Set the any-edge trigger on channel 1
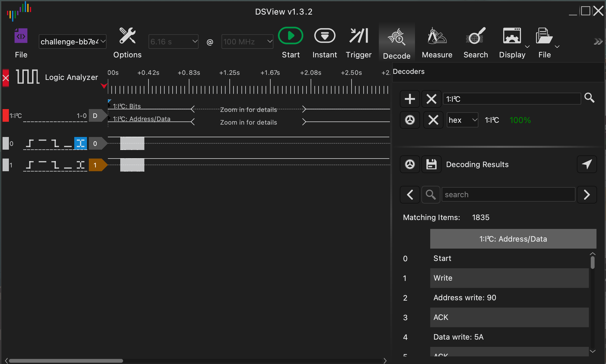Viewport: 606px width, 364px height. coord(81,165)
